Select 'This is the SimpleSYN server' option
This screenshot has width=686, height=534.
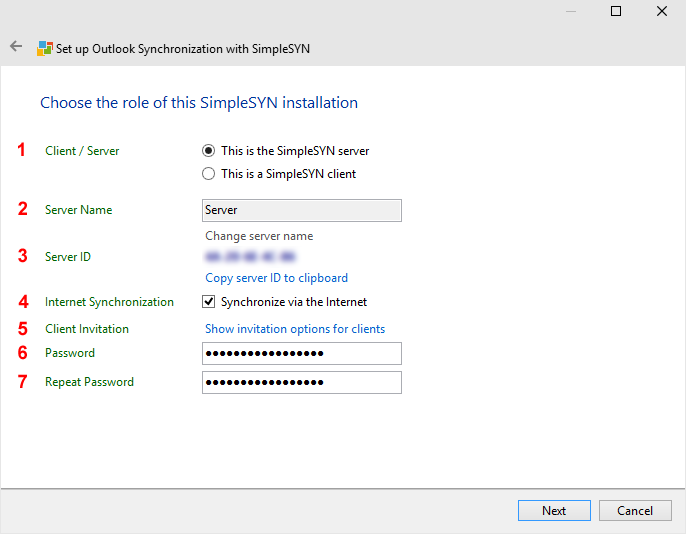(209, 151)
